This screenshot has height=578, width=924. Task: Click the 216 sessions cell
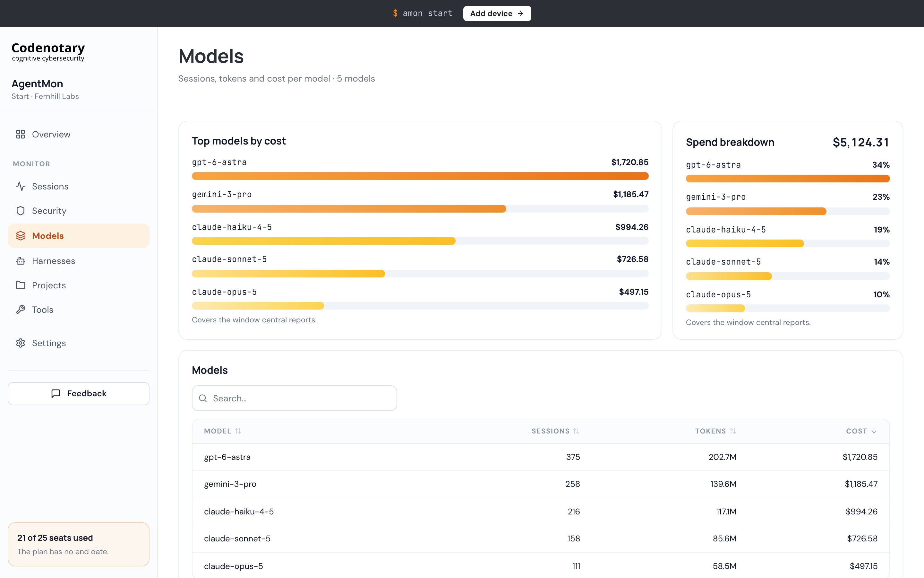click(x=574, y=512)
